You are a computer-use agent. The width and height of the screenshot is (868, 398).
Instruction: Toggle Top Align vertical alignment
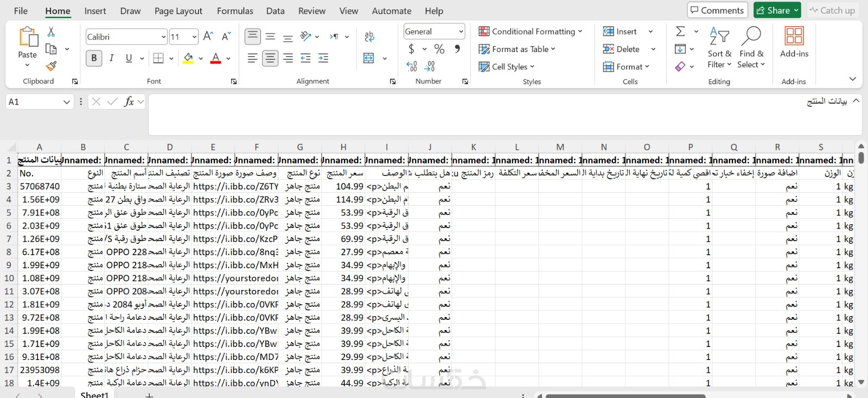[x=252, y=36]
